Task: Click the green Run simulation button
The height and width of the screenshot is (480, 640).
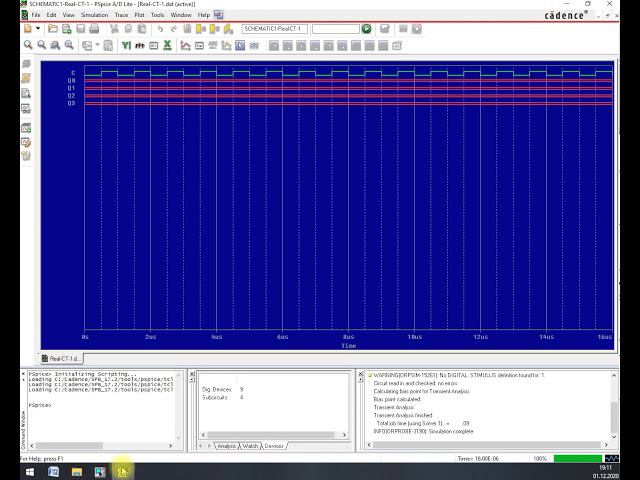Action: point(367,29)
